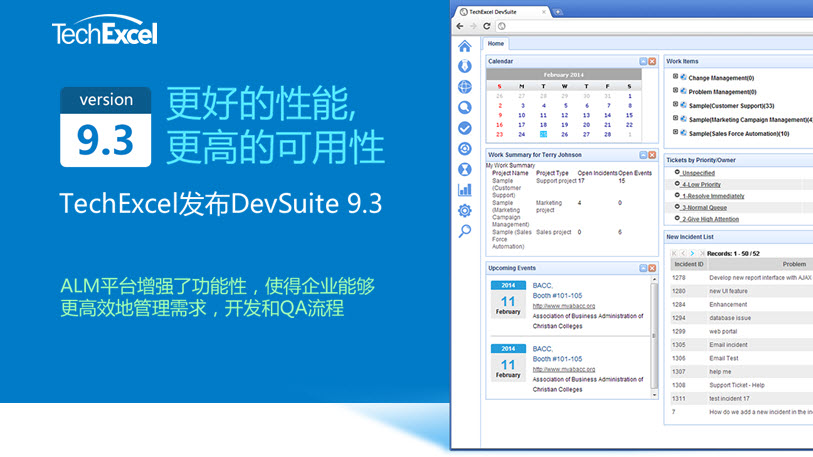Expand the Sample(Customer Support)(33) node
The image size is (813, 457).
[675, 104]
